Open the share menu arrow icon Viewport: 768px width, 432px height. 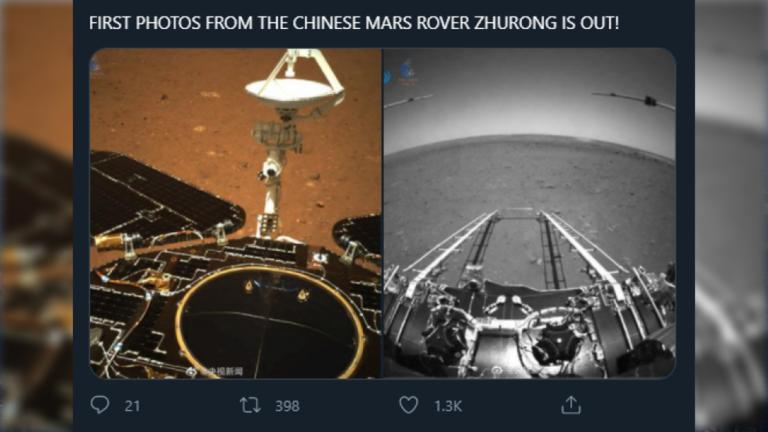tap(571, 405)
